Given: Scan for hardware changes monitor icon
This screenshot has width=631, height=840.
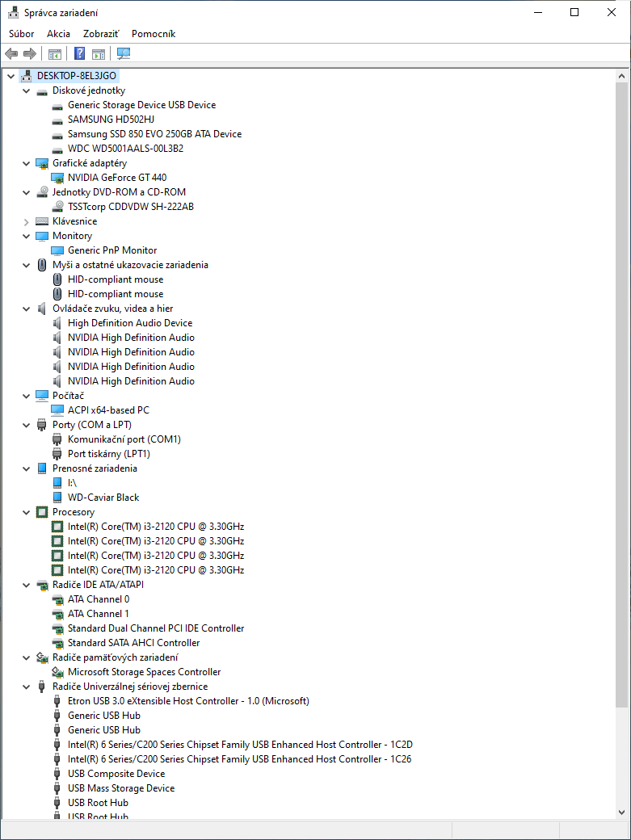Looking at the screenshot, I should pos(124,53).
